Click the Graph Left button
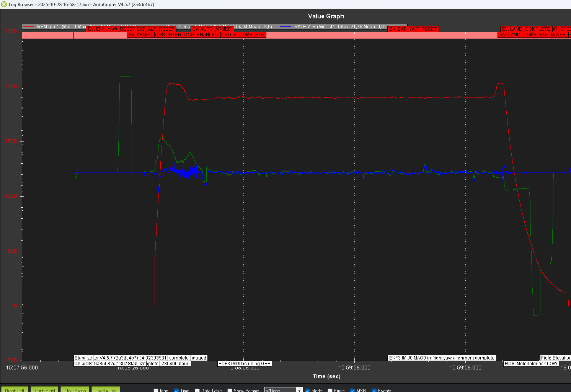The image size is (571, 392). 15,390
